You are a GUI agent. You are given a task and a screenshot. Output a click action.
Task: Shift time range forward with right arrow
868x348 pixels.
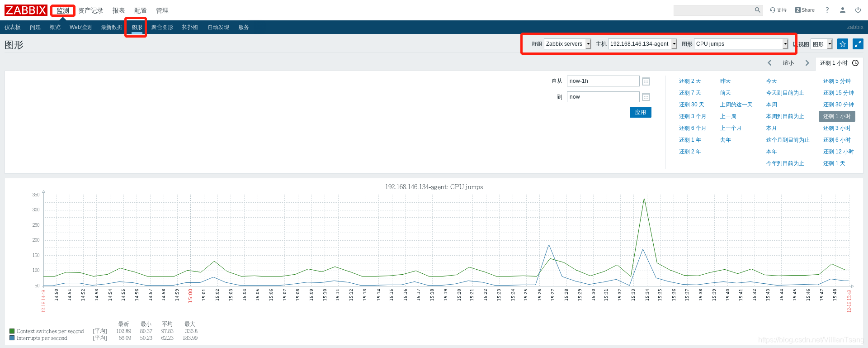click(x=807, y=63)
